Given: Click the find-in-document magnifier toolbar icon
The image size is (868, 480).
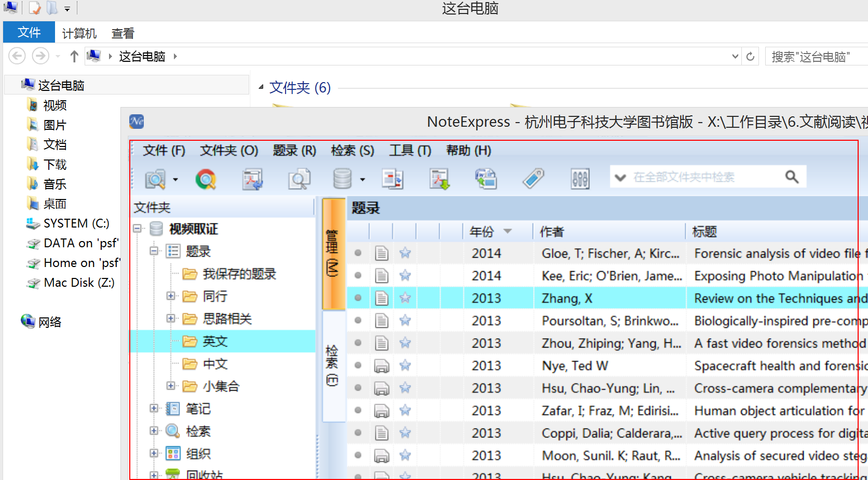Looking at the screenshot, I should (x=300, y=179).
